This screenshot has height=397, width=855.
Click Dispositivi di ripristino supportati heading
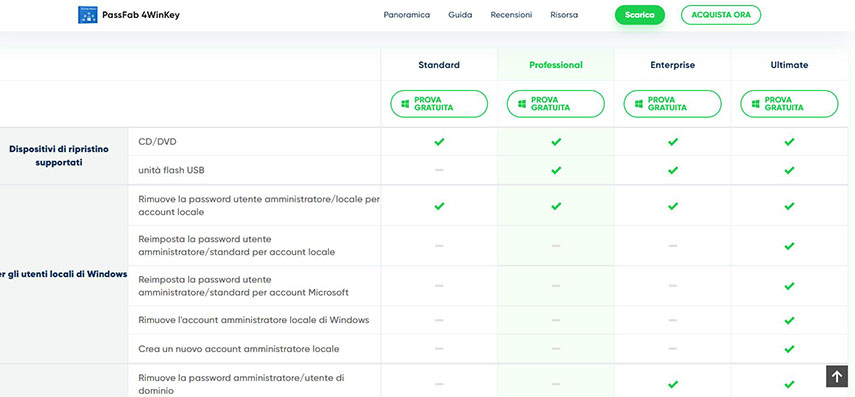coord(59,155)
